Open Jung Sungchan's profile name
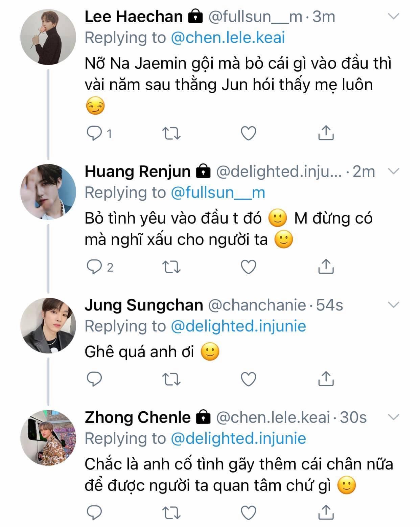The width and height of the screenshot is (420, 527). click(144, 305)
